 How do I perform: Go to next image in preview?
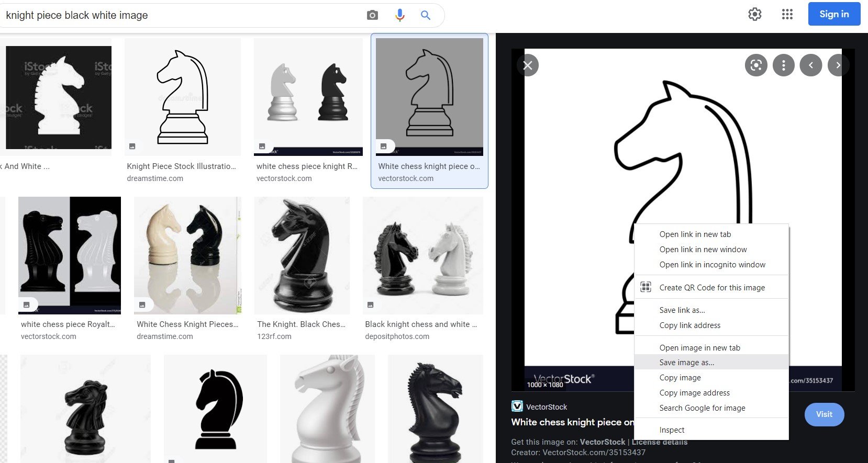[x=838, y=65]
